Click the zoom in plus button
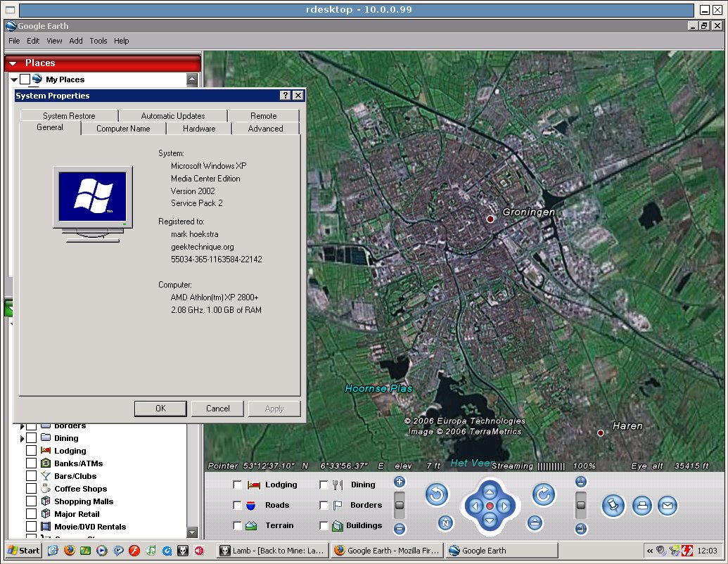This screenshot has height=564, width=728. [x=400, y=482]
